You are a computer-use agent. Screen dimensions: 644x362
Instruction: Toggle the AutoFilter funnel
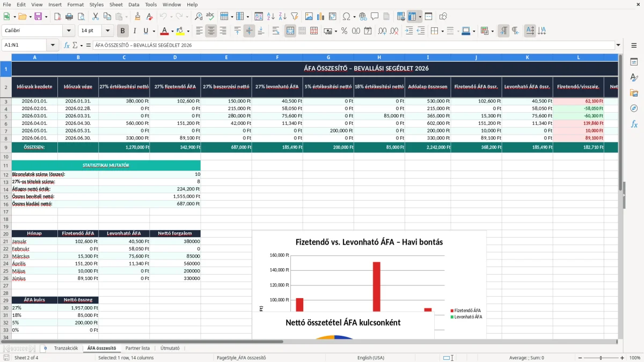coord(294,17)
